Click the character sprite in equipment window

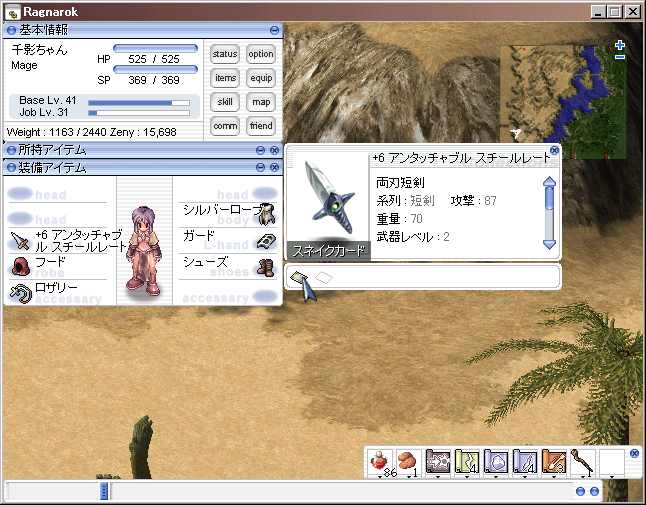tap(144, 251)
